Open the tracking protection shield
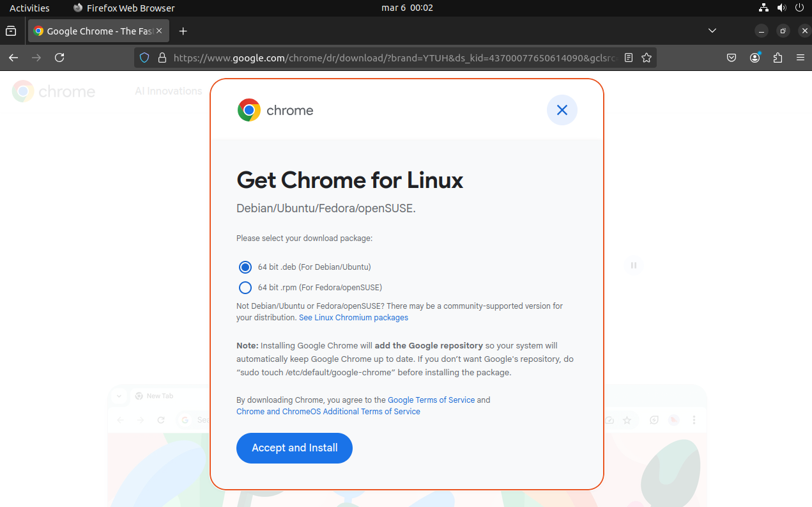Image resolution: width=812 pixels, height=507 pixels. [x=144, y=58]
